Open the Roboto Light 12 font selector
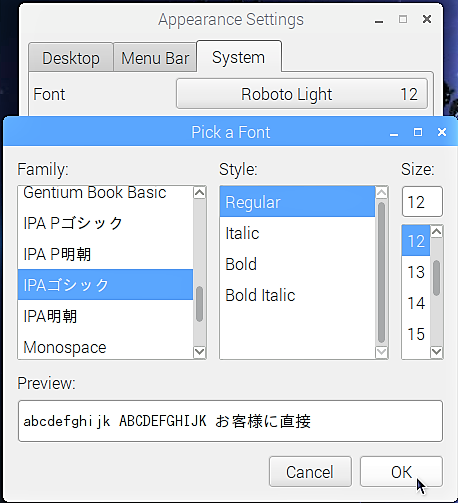Image resolution: width=458 pixels, height=503 pixels. (302, 94)
